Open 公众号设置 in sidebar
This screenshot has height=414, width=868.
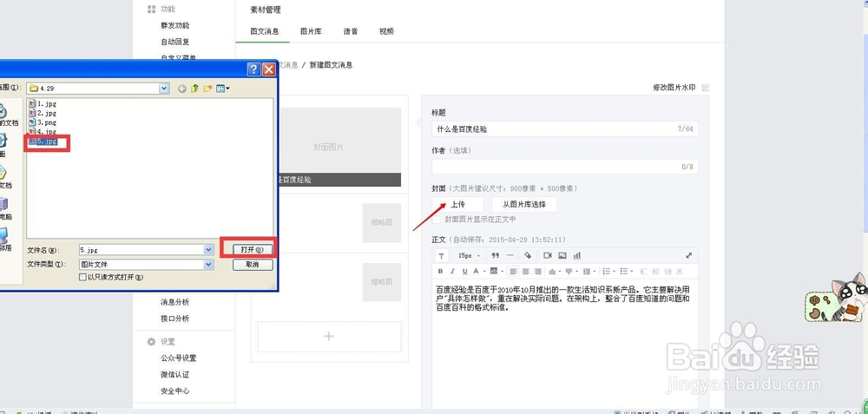tap(178, 358)
